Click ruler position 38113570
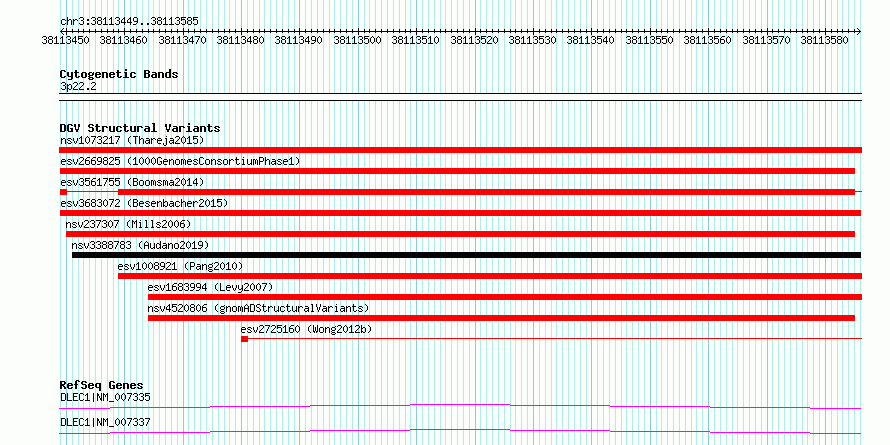This screenshot has width=890, height=445. click(767, 40)
